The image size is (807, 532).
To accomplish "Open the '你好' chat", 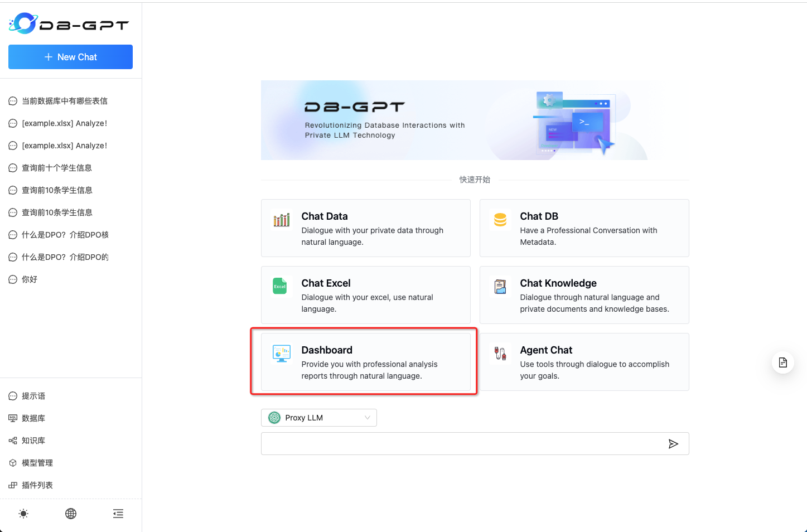I will (30, 279).
